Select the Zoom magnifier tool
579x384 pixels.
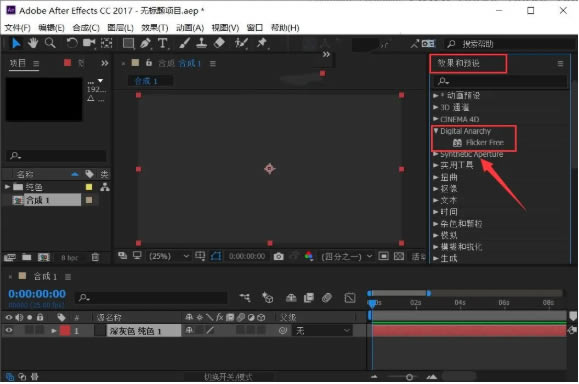click(x=50, y=43)
